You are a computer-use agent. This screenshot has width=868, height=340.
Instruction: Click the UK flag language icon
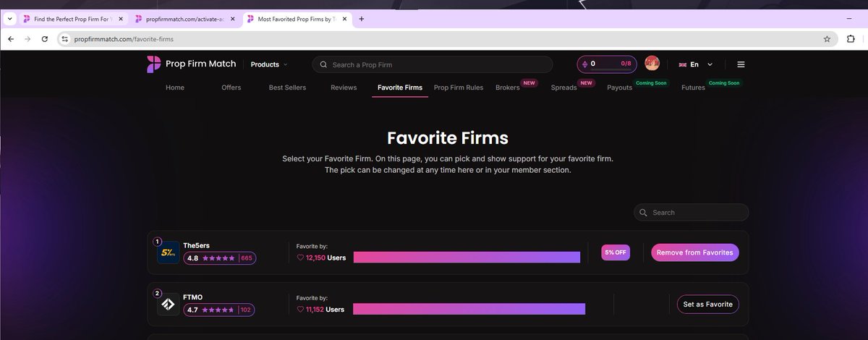(682, 64)
